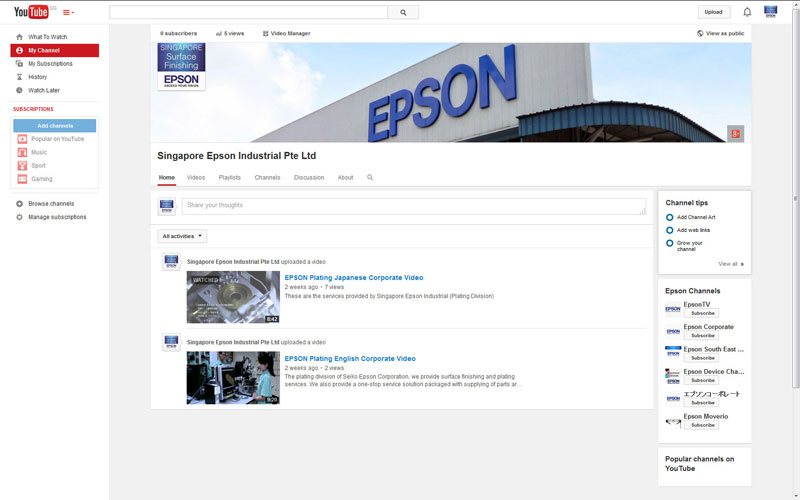Image resolution: width=800 pixels, height=500 pixels.
Task: Click the Browse channels icon
Action: (19, 204)
